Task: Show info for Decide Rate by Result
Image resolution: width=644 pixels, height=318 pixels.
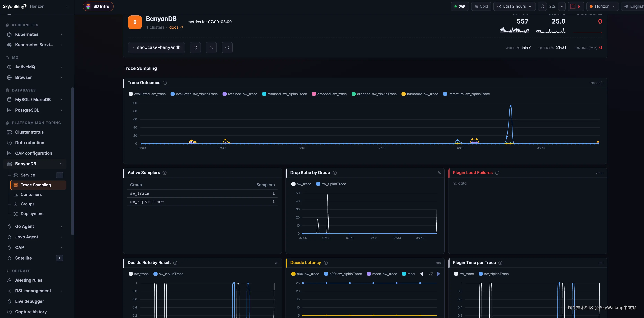Action: click(x=175, y=263)
